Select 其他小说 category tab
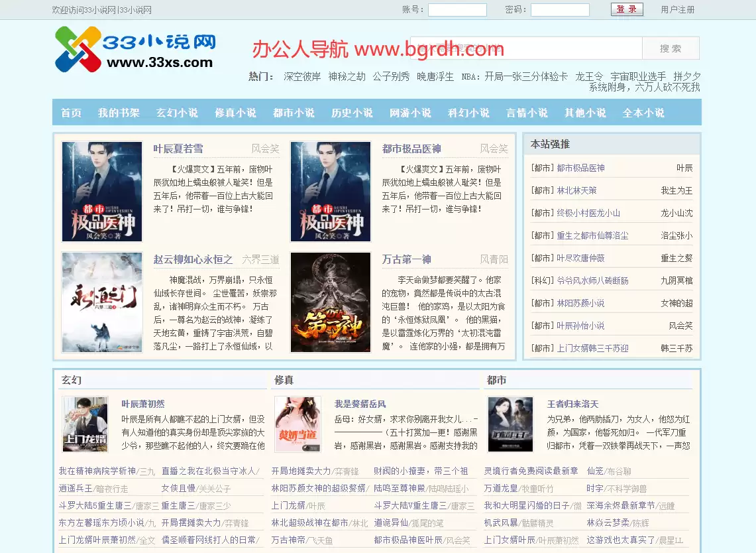Image resolution: width=756 pixels, height=553 pixels. coord(585,113)
